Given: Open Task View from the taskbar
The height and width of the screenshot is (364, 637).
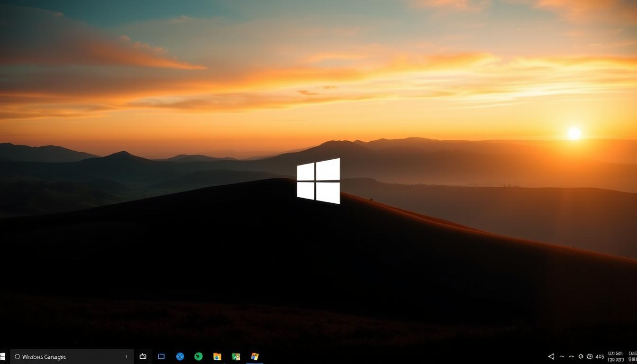Looking at the screenshot, I should [x=143, y=356].
